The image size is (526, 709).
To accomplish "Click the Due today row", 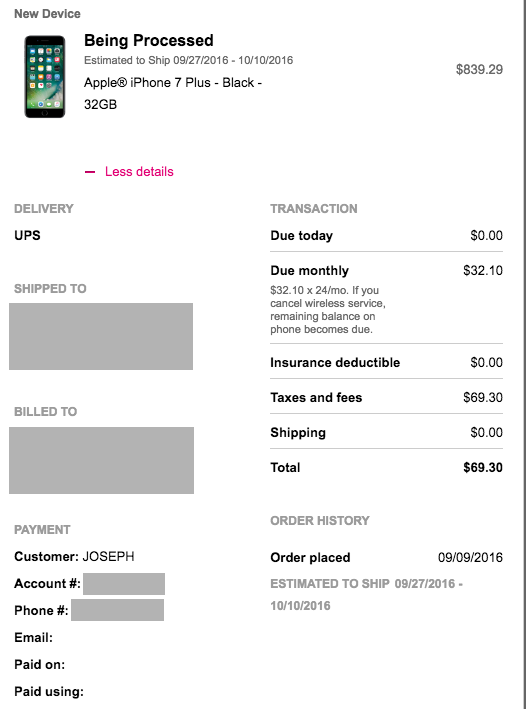I will tap(386, 236).
